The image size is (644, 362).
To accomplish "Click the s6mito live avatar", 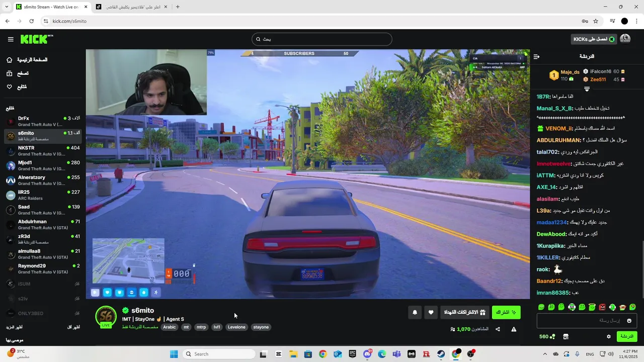I will click(x=106, y=317).
